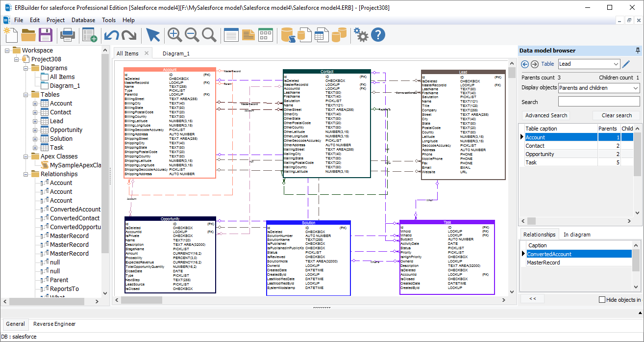Click the document with table grid icon
This screenshot has height=342, width=644.
click(x=322, y=35)
